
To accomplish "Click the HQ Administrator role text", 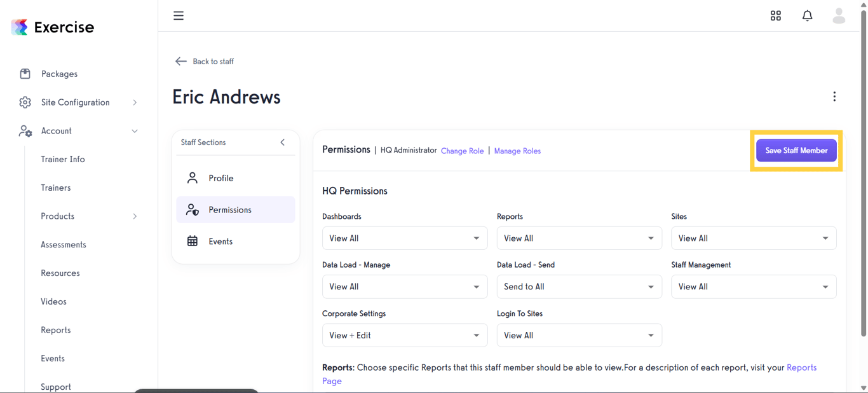I will coord(409,151).
